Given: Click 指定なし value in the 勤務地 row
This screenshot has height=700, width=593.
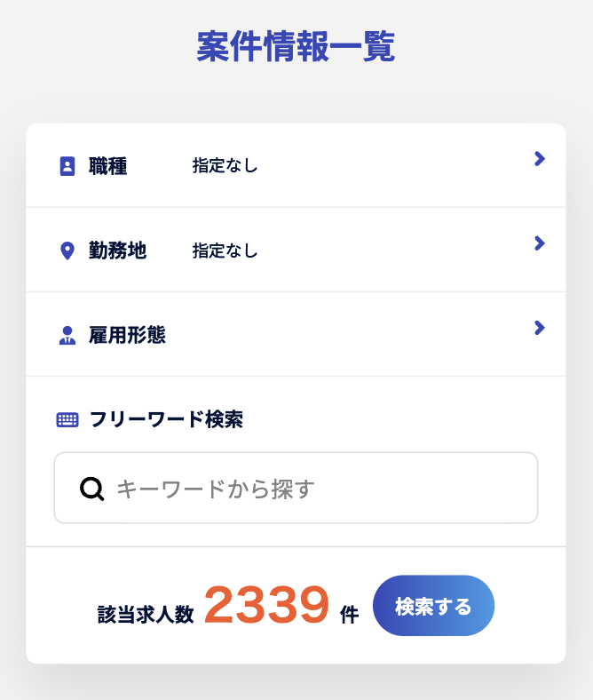Looking at the screenshot, I should click(x=225, y=251).
